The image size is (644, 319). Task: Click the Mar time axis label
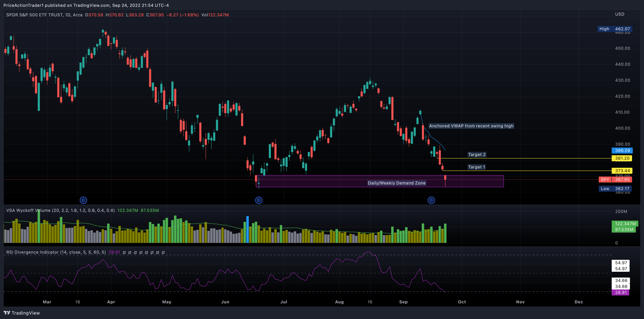[x=47, y=302]
